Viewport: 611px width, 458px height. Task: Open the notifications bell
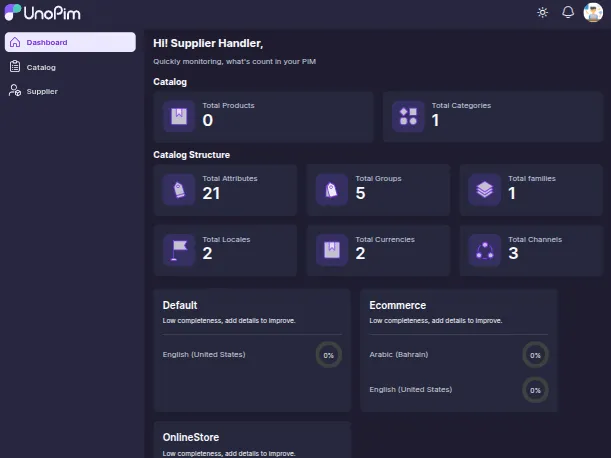(x=568, y=12)
